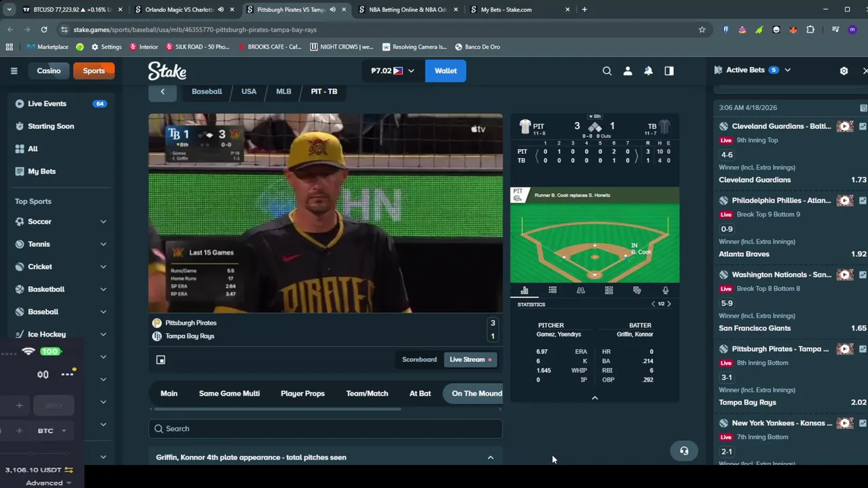Open the search magnifier in Stake header
868x488 pixels.
click(607, 70)
